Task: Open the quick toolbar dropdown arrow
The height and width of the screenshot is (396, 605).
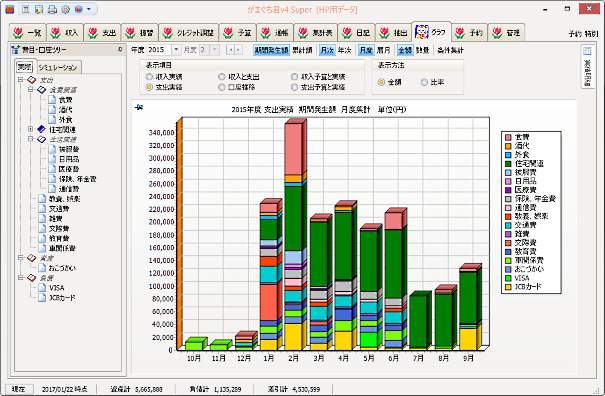Action: pos(89,9)
